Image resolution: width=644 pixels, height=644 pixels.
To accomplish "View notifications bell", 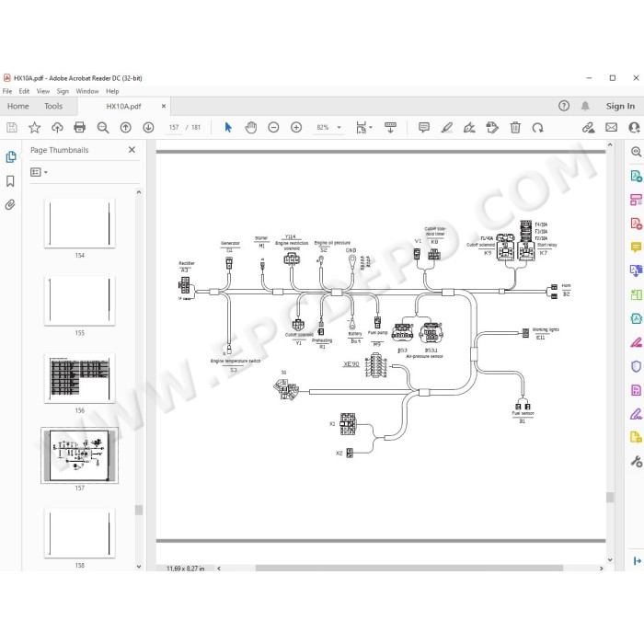I will (x=585, y=106).
